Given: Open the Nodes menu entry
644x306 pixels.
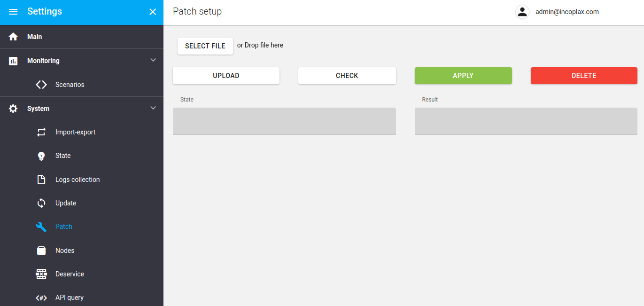Looking at the screenshot, I should [x=82, y=251].
